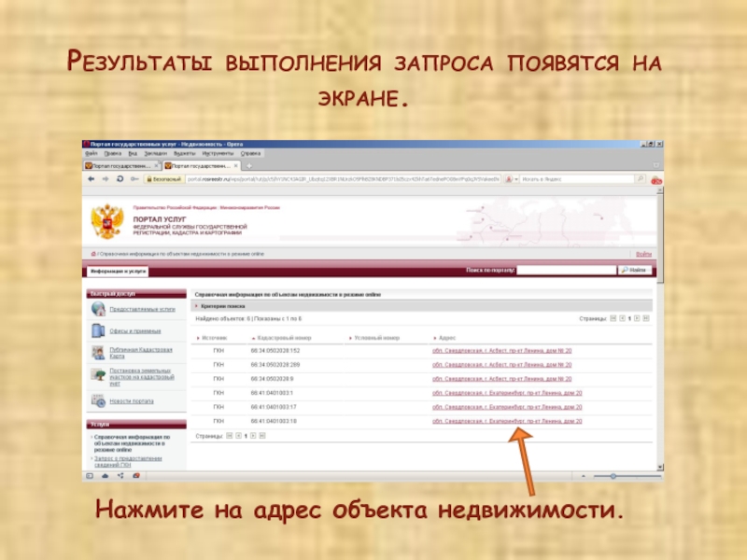This screenshot has height=560, width=747.
Task: Open a new tab with the plus button
Action: coord(248,166)
